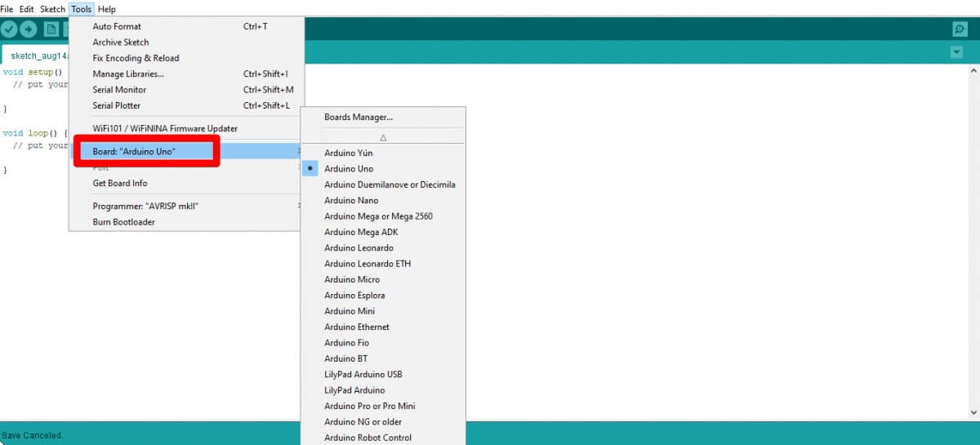Viewport: 980px width, 445px height.
Task: Click the scroll-up triangle in boards list
Action: [x=383, y=137]
